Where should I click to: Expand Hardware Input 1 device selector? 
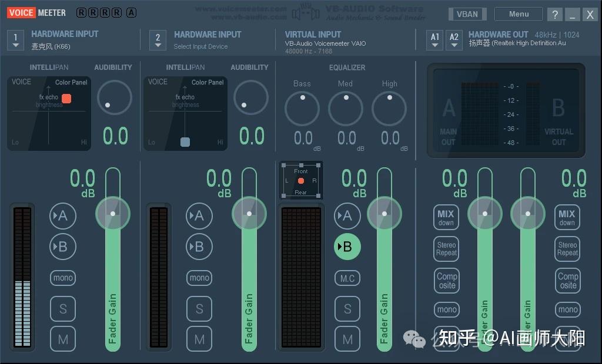point(15,41)
